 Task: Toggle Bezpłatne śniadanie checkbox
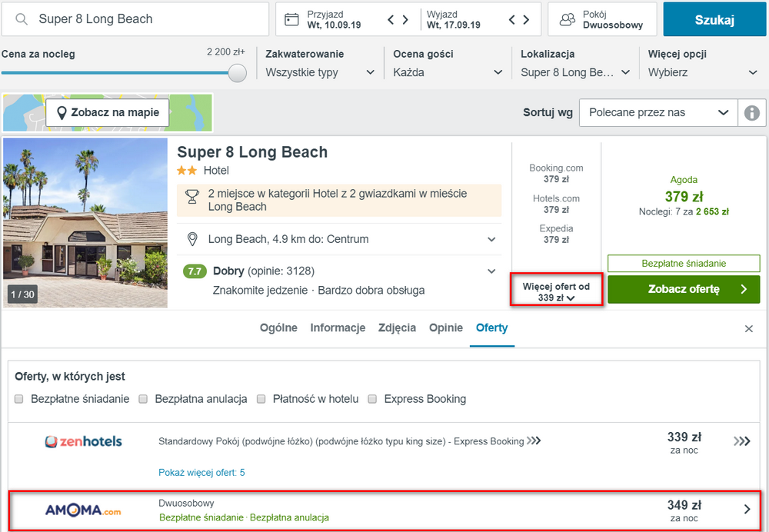19,399
